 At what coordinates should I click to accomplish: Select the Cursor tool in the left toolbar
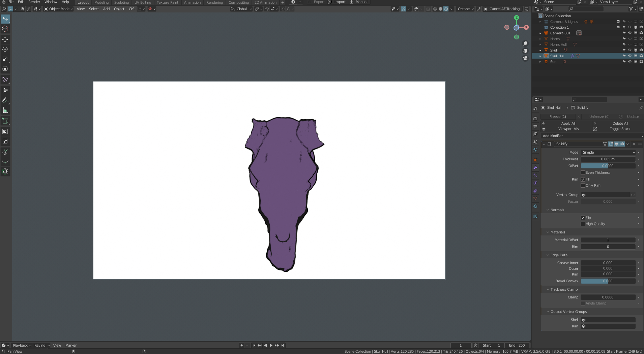pos(5,29)
